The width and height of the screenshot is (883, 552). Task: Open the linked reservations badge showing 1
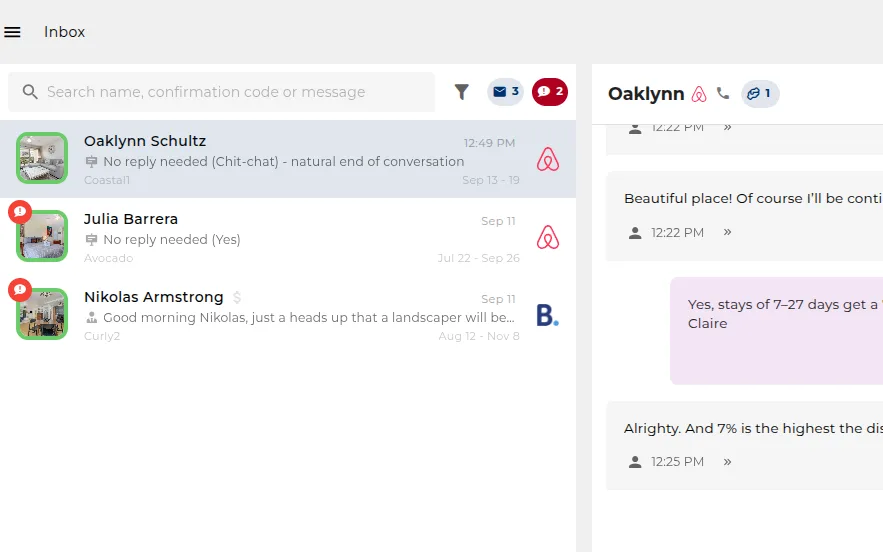pyautogui.click(x=760, y=94)
